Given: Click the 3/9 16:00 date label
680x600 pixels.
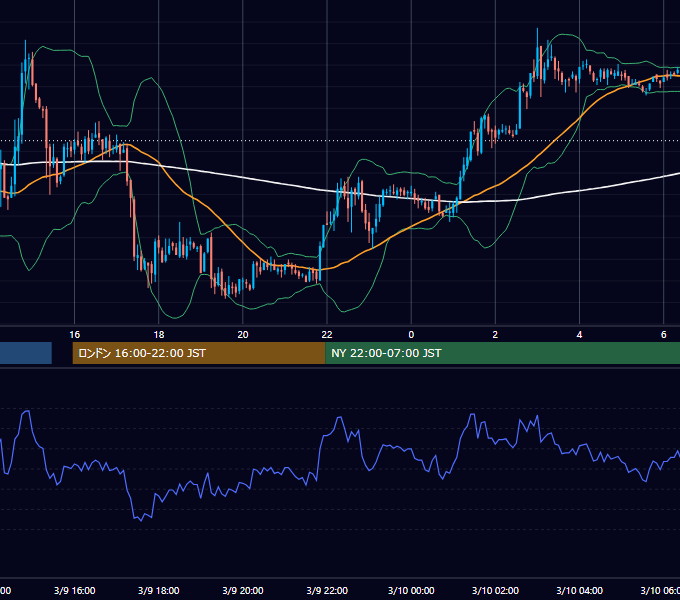Looking at the screenshot, I should click(x=75, y=590).
